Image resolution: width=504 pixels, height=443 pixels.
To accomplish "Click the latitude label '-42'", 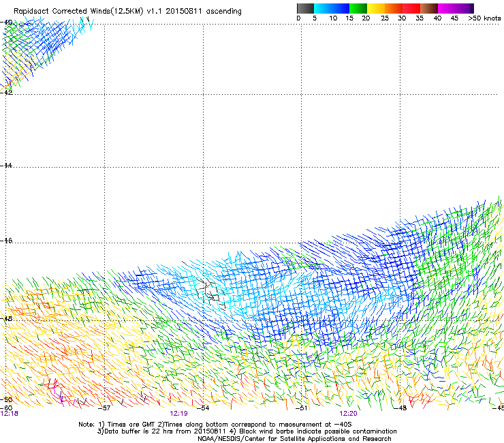I will point(6,92).
